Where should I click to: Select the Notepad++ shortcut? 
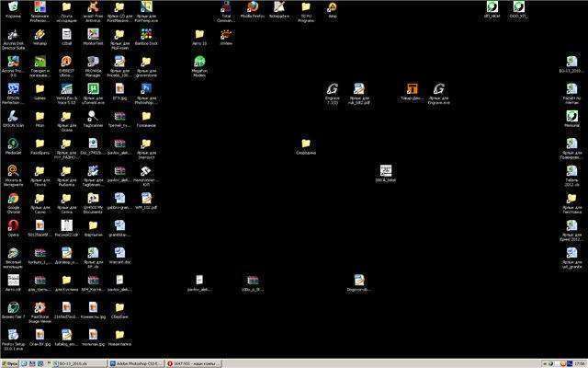click(x=279, y=9)
